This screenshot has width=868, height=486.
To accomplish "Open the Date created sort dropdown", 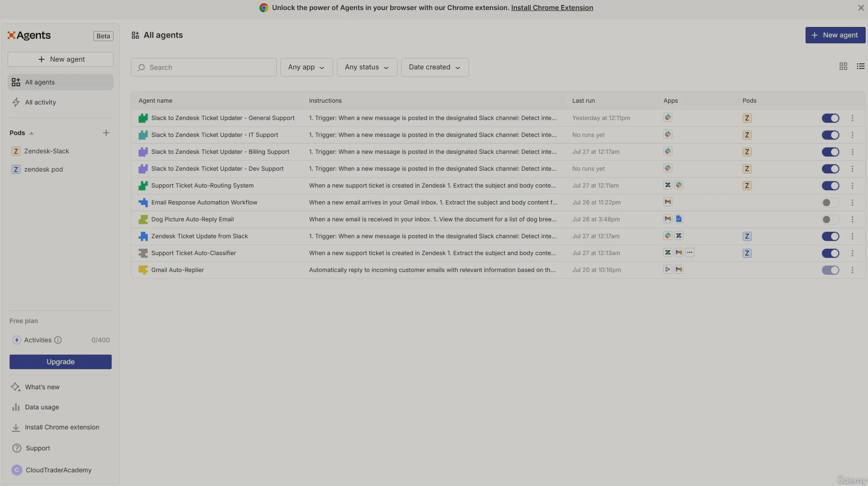I will pos(435,67).
